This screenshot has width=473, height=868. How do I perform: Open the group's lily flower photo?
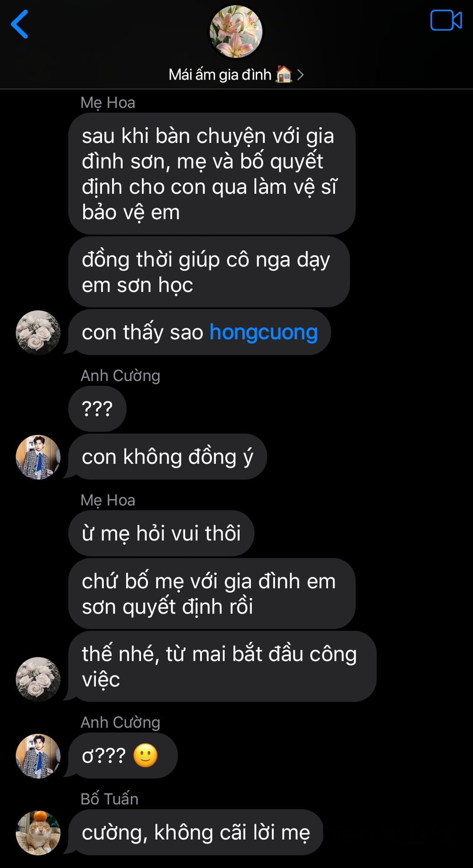pos(235,32)
